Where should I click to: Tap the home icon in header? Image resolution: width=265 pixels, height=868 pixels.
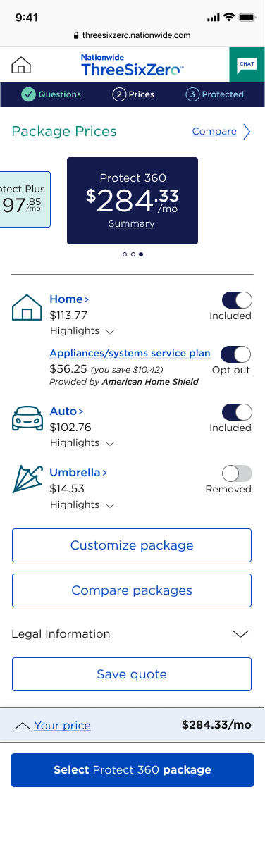pyautogui.click(x=22, y=66)
